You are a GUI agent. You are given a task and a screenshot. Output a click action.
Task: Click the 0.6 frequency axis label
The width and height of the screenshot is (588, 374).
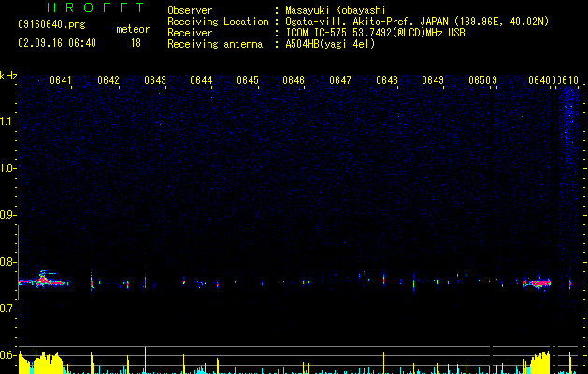pyautogui.click(x=7, y=355)
